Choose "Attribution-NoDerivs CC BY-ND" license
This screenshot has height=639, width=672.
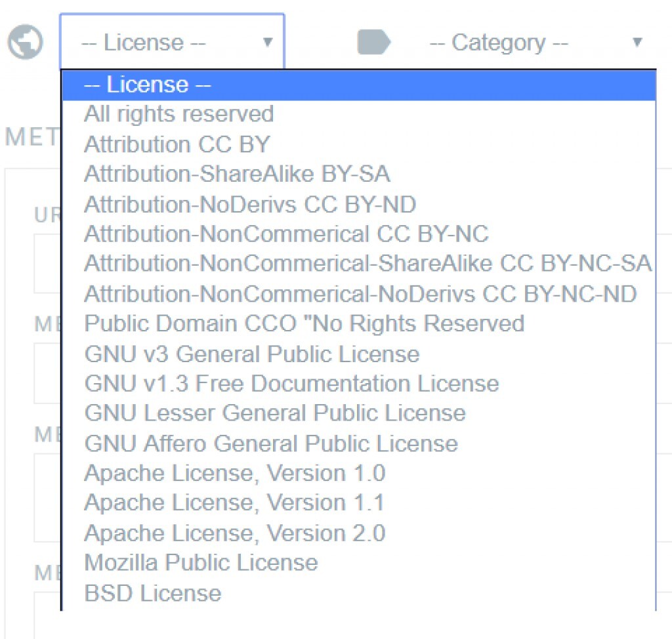250,204
